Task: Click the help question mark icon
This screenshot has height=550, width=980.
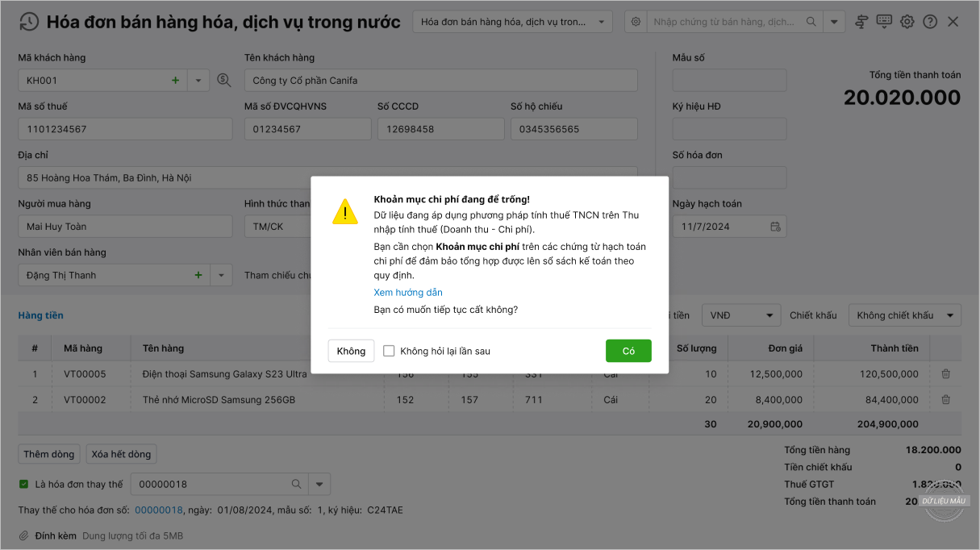Action: click(930, 22)
